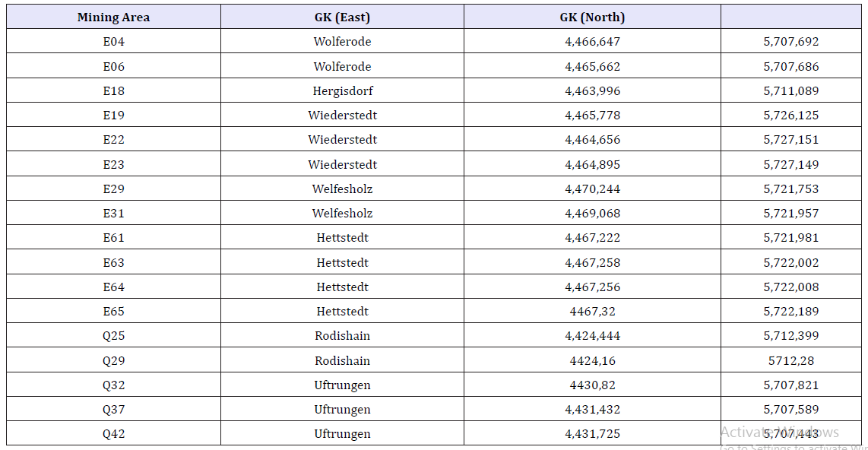Select the value 4,431,725

point(592,434)
